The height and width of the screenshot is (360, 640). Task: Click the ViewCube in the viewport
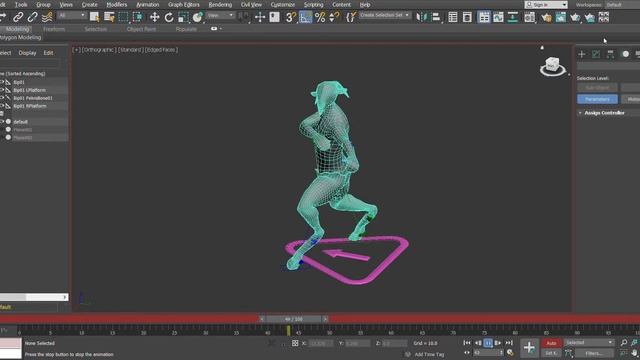pyautogui.click(x=553, y=66)
